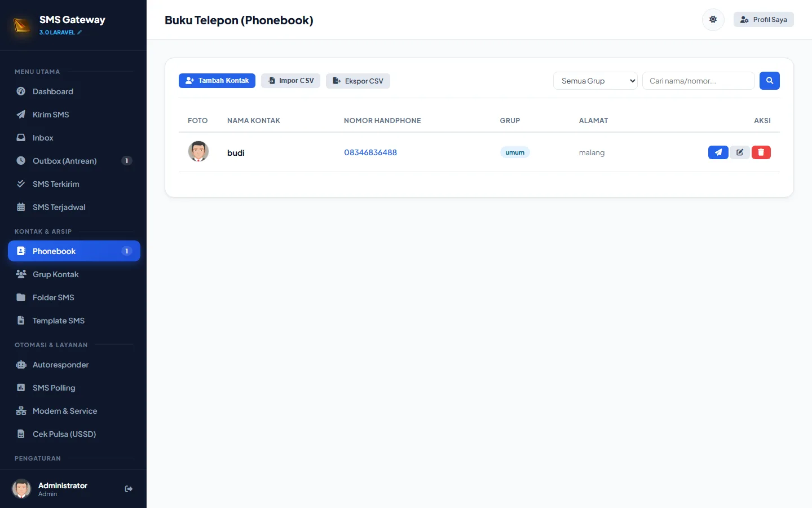Delete the budi contact

tap(761, 152)
